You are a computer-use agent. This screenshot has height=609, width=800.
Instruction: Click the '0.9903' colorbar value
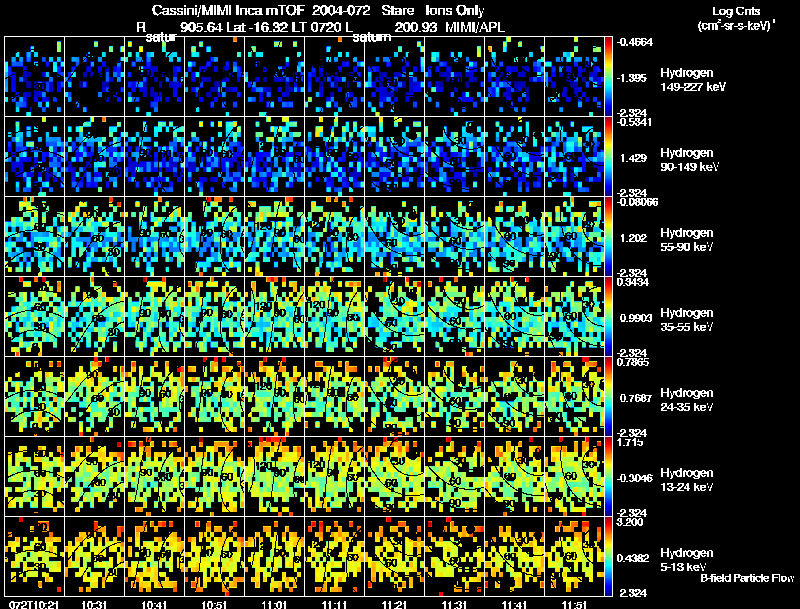636,318
